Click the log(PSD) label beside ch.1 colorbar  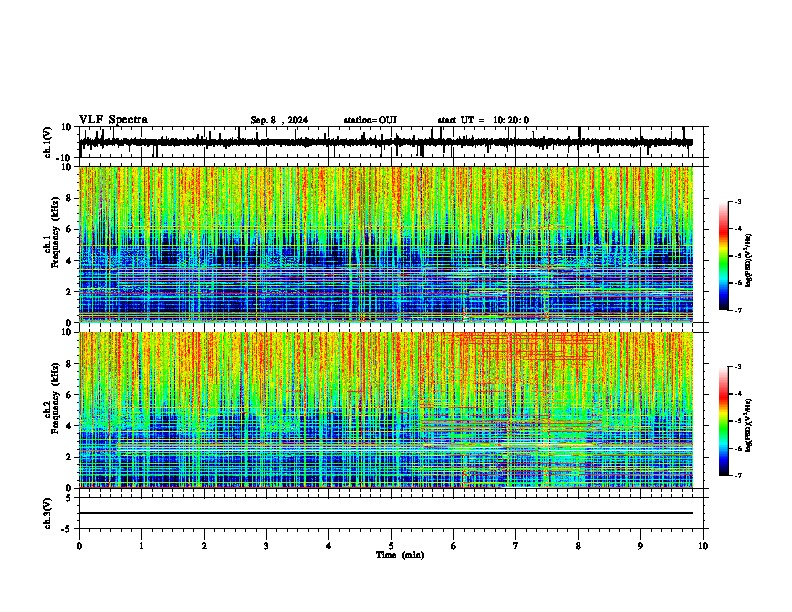748,261
